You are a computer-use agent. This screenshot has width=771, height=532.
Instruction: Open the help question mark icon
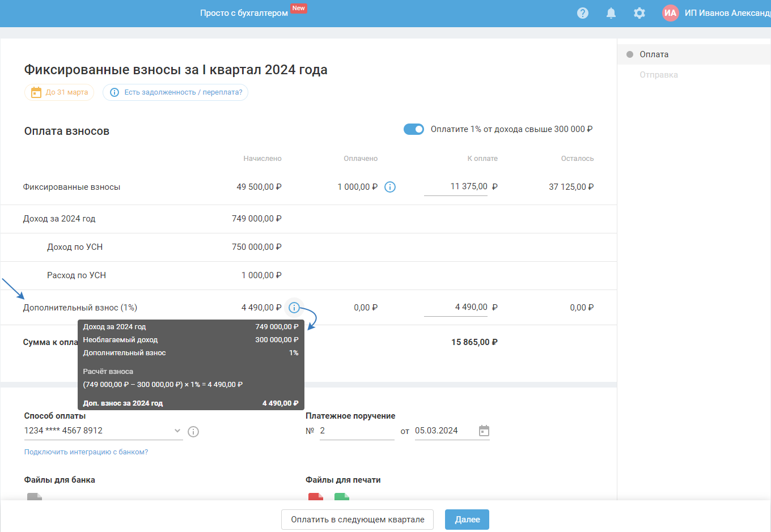583,13
